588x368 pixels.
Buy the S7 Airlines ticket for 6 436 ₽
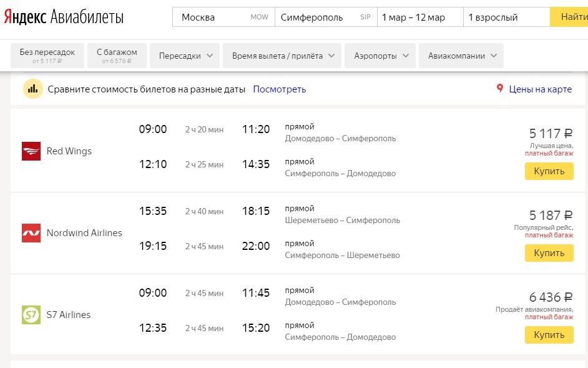pos(549,335)
